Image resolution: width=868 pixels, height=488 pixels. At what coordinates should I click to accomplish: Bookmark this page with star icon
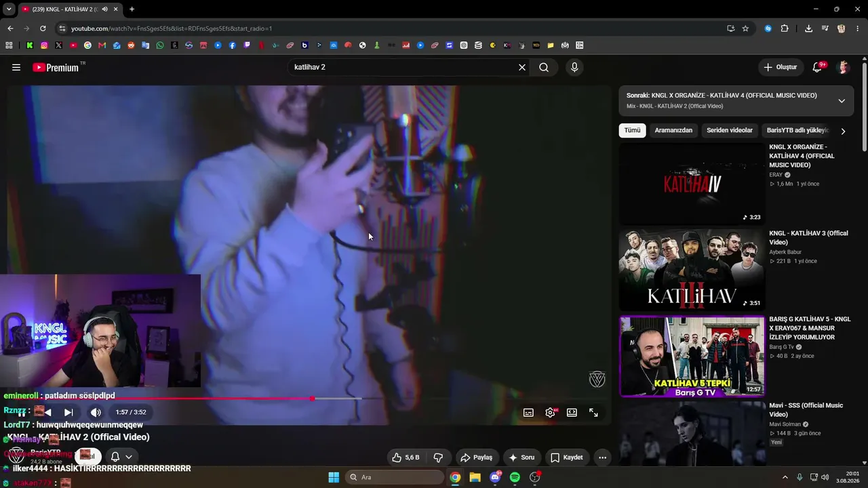pyautogui.click(x=745, y=28)
